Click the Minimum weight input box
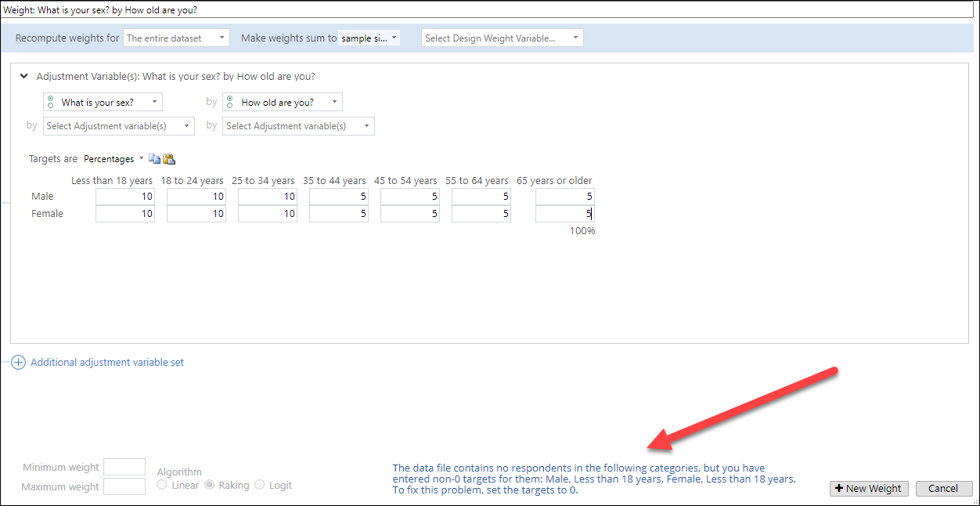Image resolution: width=980 pixels, height=506 pixels. [124, 468]
